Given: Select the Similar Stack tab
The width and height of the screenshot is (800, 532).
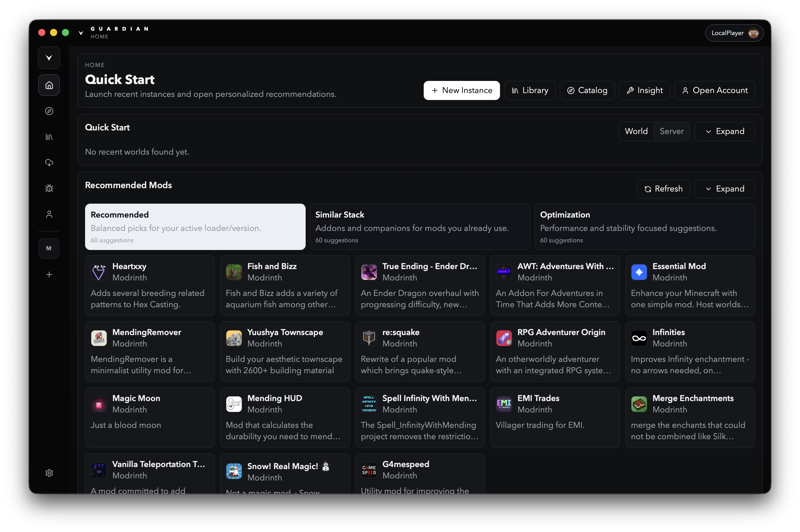Looking at the screenshot, I should click(x=420, y=227).
